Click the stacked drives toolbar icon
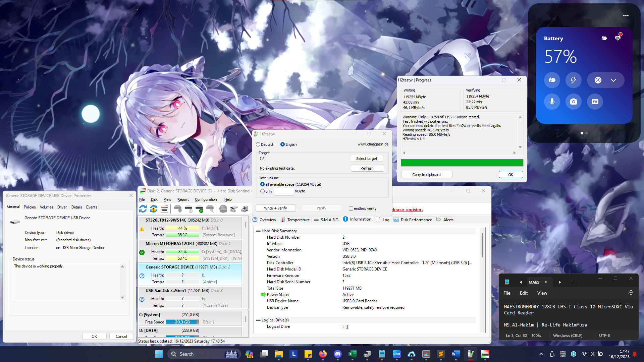The height and width of the screenshot is (362, 644). (x=234, y=209)
